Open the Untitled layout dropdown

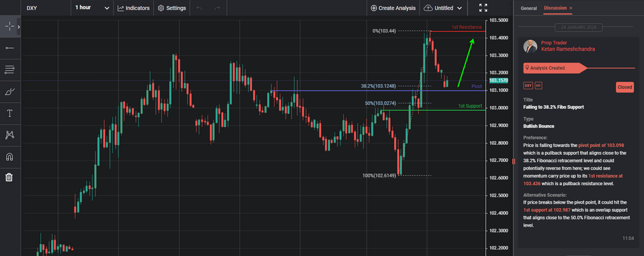click(x=443, y=8)
